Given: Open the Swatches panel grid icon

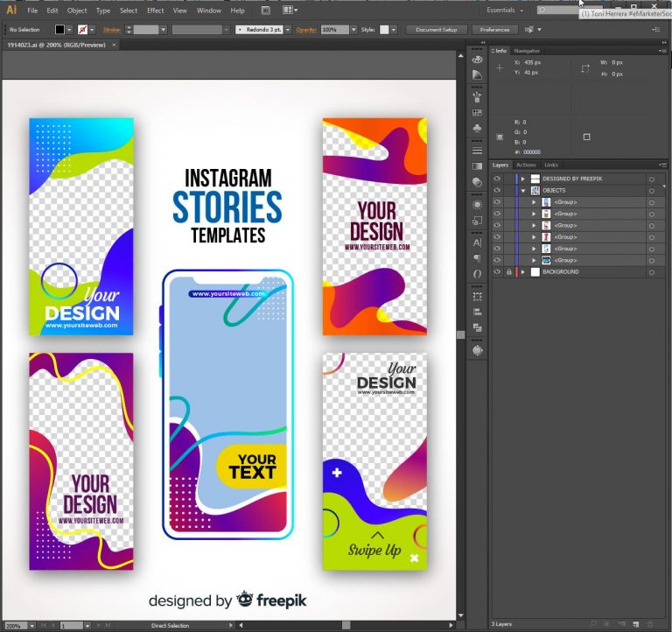Looking at the screenshot, I should [477, 112].
